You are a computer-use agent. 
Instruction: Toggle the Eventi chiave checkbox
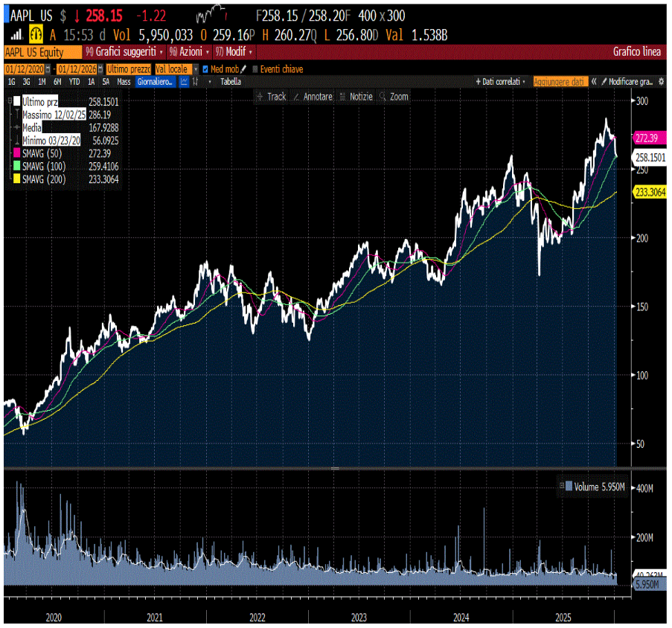click(x=255, y=69)
